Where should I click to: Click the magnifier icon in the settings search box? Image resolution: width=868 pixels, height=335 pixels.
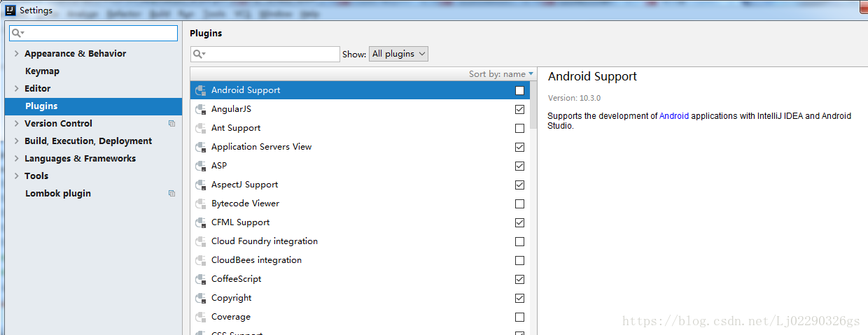click(18, 33)
